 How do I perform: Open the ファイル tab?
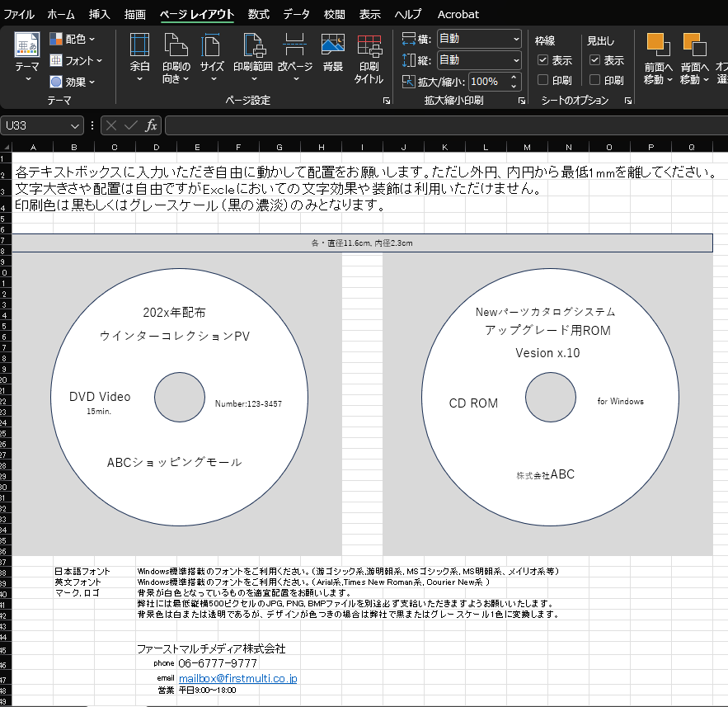(x=19, y=14)
